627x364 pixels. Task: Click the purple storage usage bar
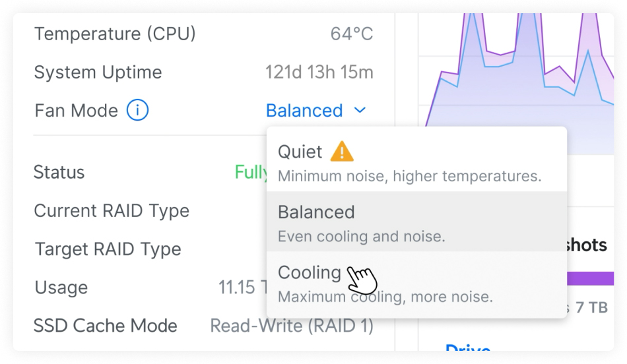tap(589, 279)
